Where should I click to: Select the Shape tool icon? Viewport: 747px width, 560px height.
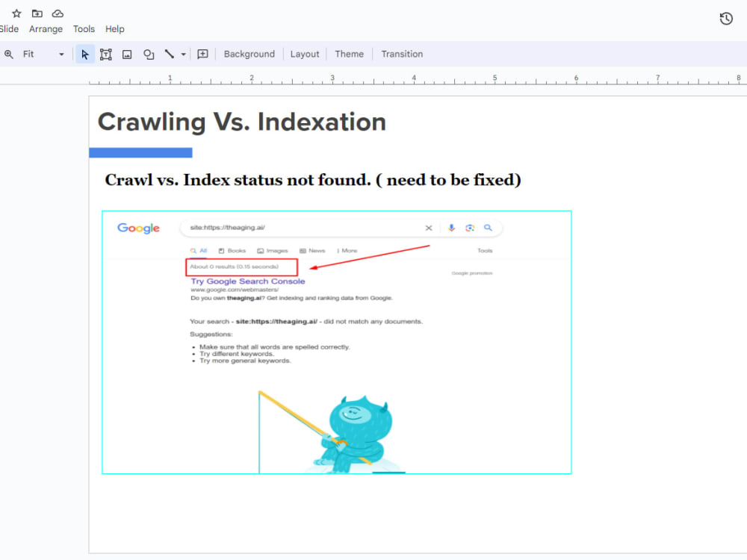click(149, 55)
